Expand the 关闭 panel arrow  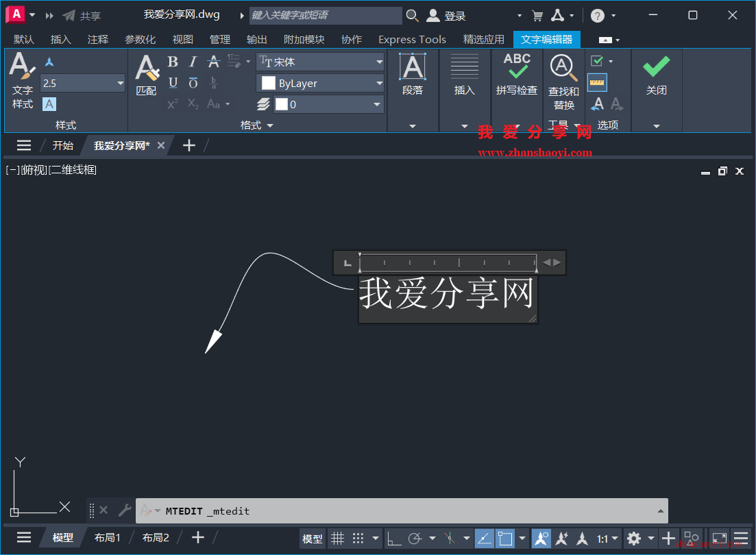(x=657, y=126)
